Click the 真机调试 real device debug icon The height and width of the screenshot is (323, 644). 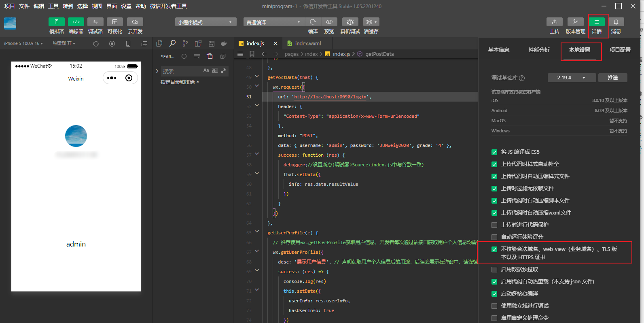coord(350,22)
